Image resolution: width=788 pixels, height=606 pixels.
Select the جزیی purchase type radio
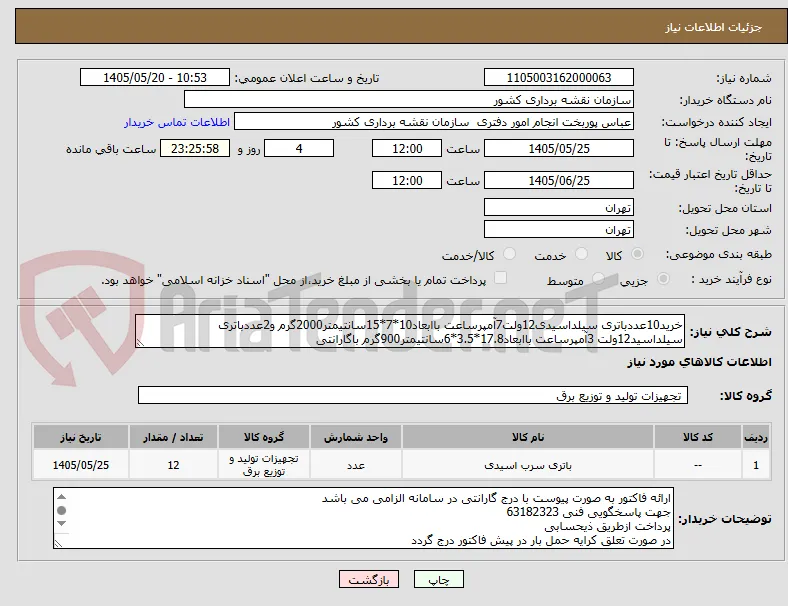[x=663, y=279]
